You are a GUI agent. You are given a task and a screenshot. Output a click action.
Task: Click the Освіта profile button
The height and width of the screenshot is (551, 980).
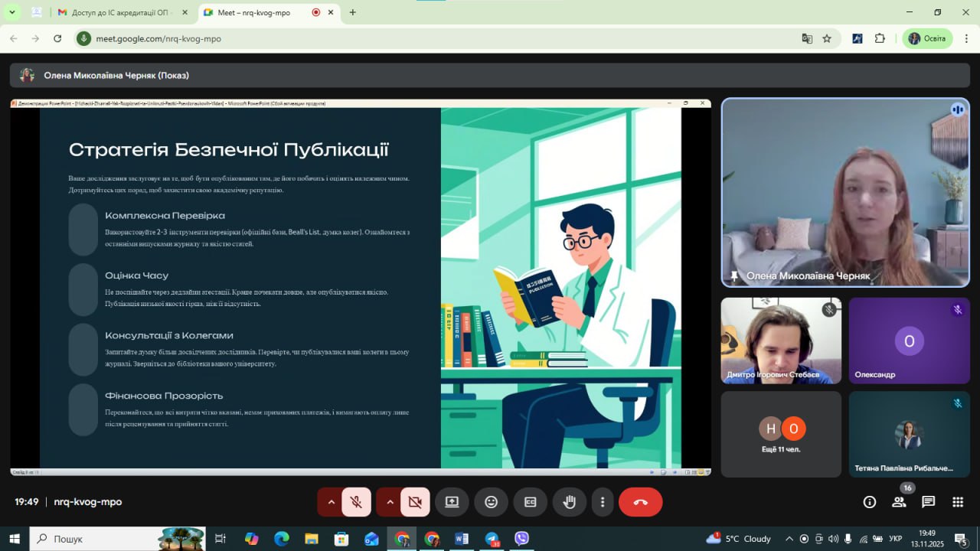pos(926,38)
